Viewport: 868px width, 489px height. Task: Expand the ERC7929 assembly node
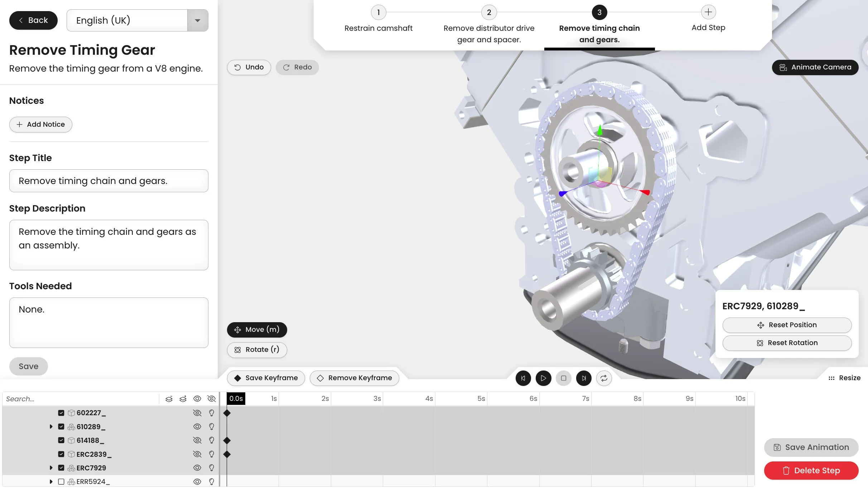tap(51, 468)
